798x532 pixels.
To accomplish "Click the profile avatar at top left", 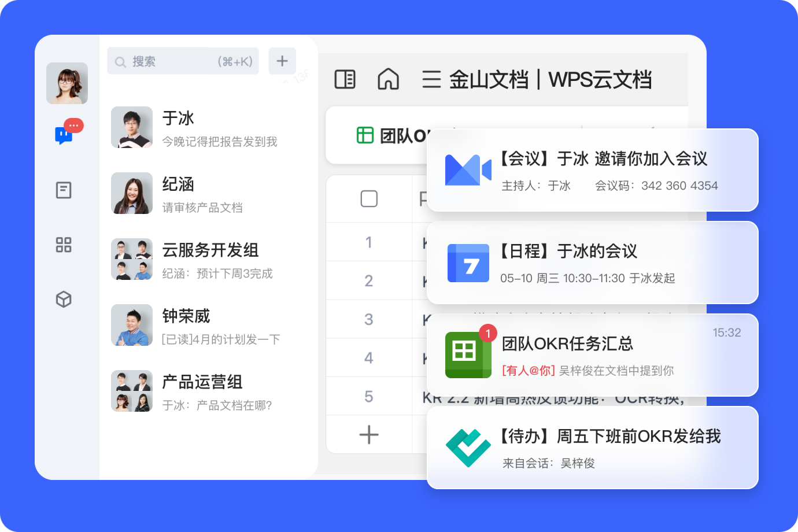I will coord(66,83).
